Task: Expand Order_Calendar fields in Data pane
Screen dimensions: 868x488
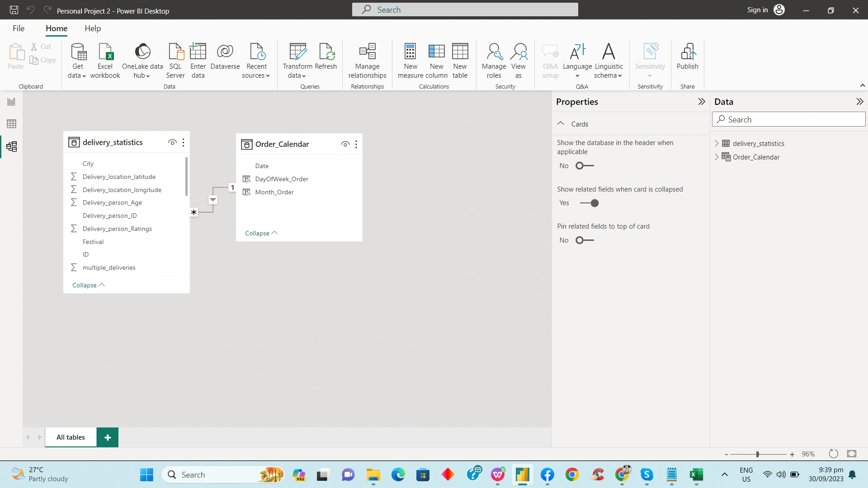Action: [x=717, y=157]
